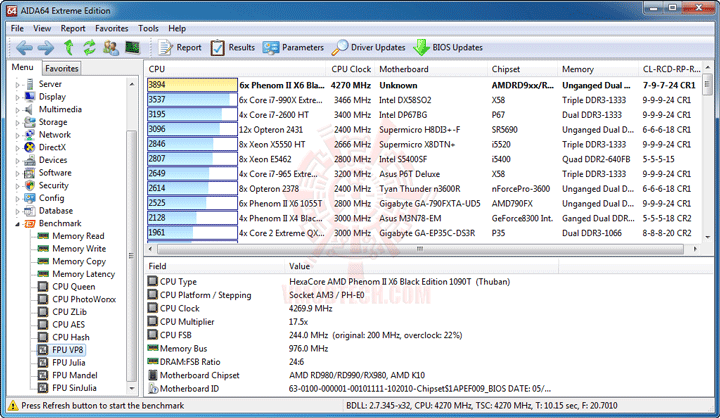This screenshot has height=418, width=720.
Task: Open benchmark Results
Action: click(232, 47)
